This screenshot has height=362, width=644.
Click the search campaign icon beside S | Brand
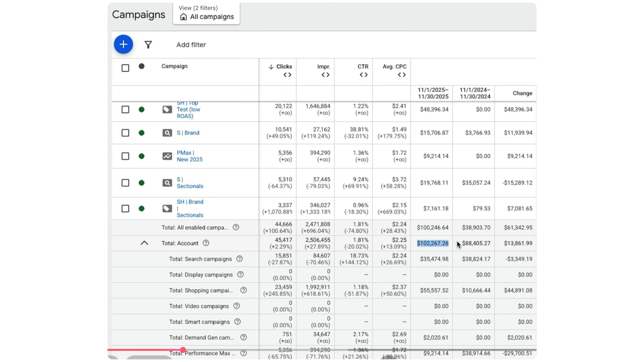coord(167,133)
